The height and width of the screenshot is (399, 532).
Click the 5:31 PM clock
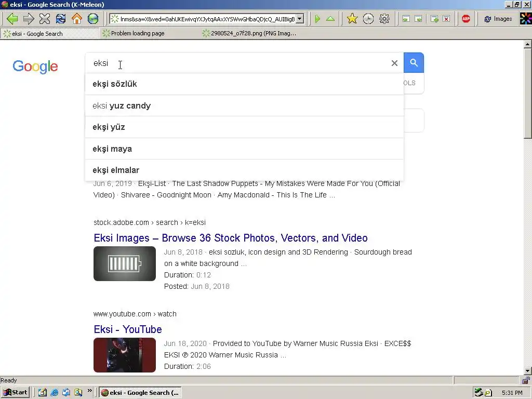tap(512, 393)
